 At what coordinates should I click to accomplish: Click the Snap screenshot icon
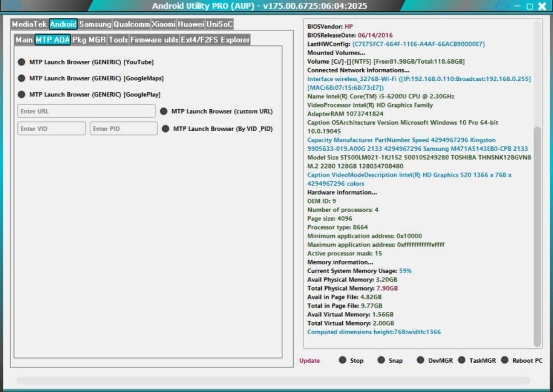(381, 360)
